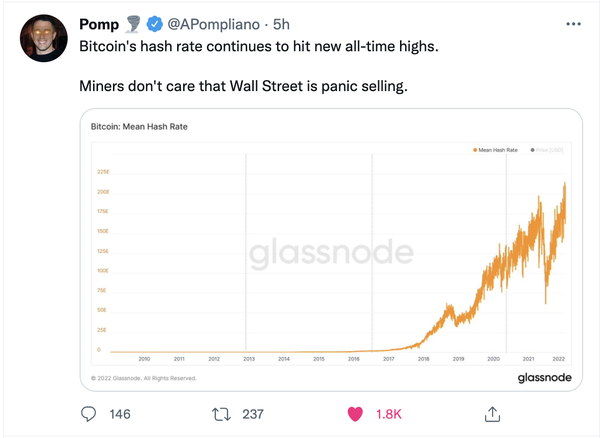Retweet using the arrows icon
Screen dimensions: 600x438
coord(221,414)
